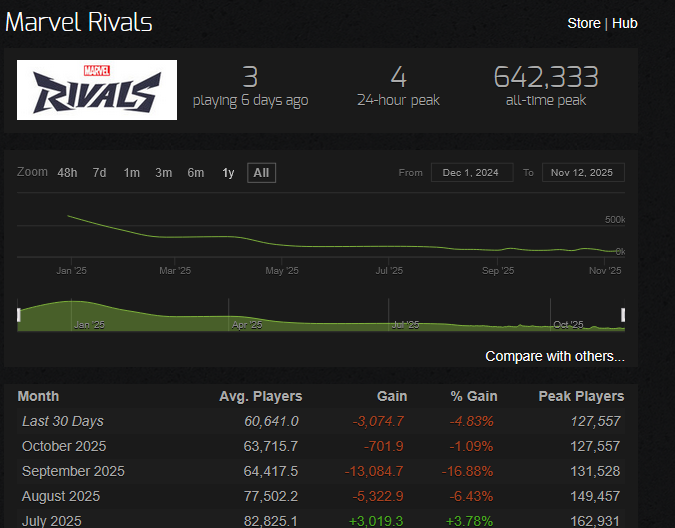The height and width of the screenshot is (528, 675).
Task: Click the -1.09% gain percentage
Action: (471, 446)
